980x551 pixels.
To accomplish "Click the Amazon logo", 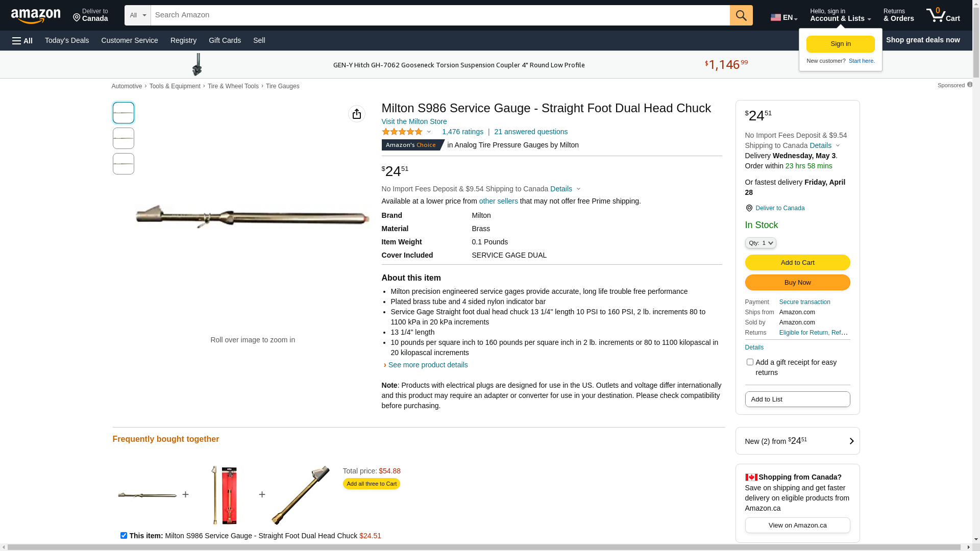I will 36,16.
